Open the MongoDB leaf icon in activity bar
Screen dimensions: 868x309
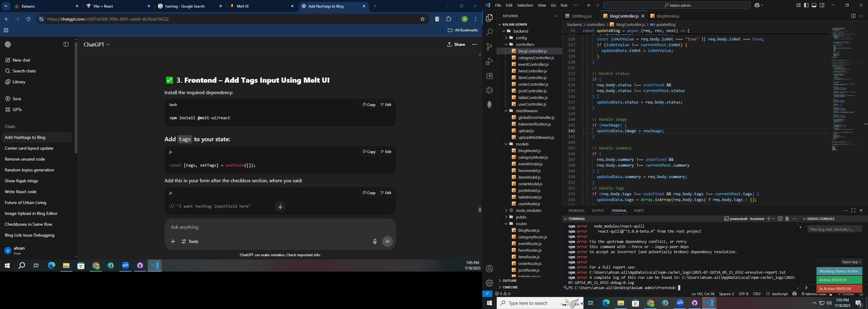tap(489, 105)
